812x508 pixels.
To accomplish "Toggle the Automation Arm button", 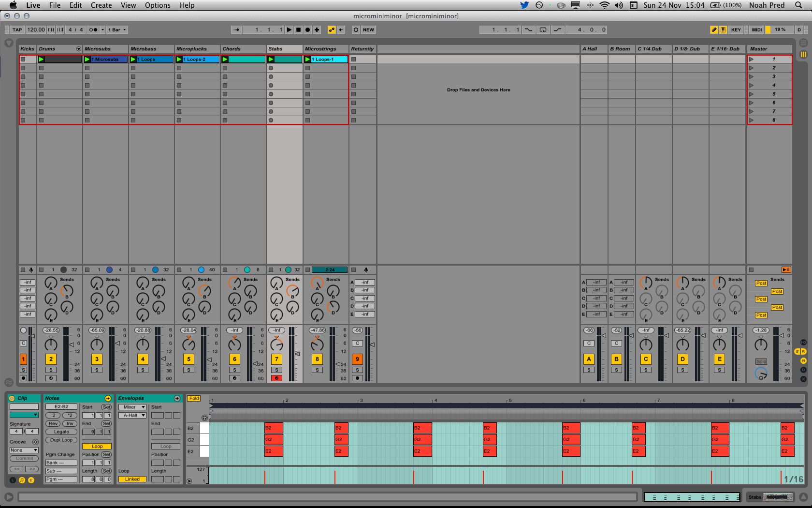I will click(x=332, y=30).
